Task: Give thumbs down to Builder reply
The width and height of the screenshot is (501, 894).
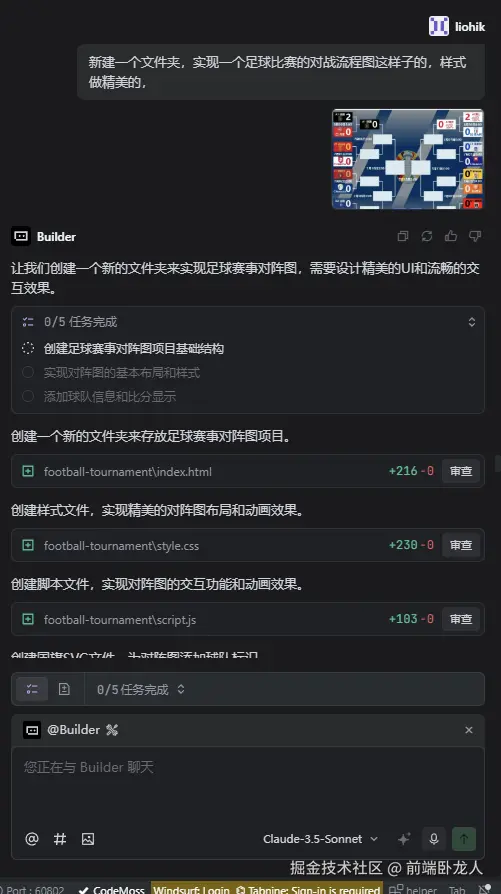Action: [x=475, y=236]
